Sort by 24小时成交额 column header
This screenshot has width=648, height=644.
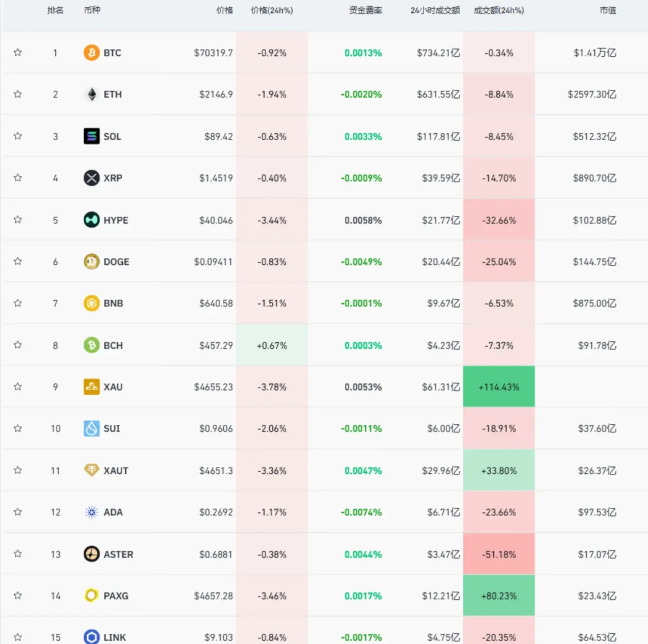point(435,10)
